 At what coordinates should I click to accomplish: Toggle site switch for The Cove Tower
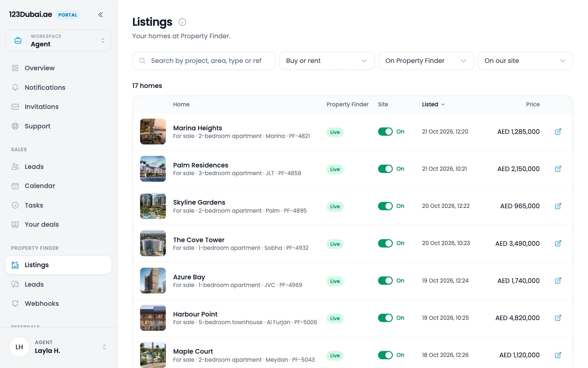point(385,243)
